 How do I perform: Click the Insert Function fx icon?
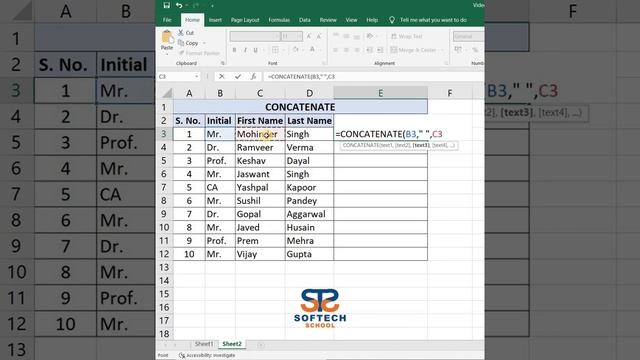(253, 76)
